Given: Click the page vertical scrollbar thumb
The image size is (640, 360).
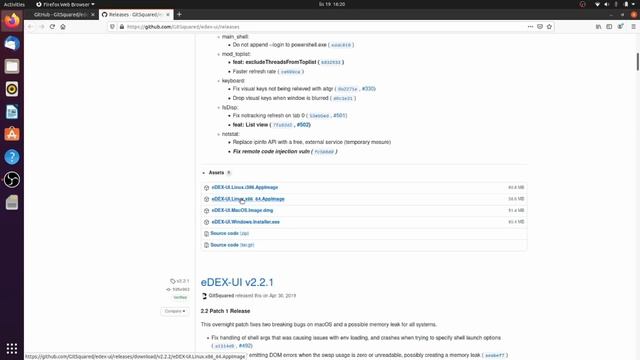Looking at the screenshot, I should [x=638, y=62].
